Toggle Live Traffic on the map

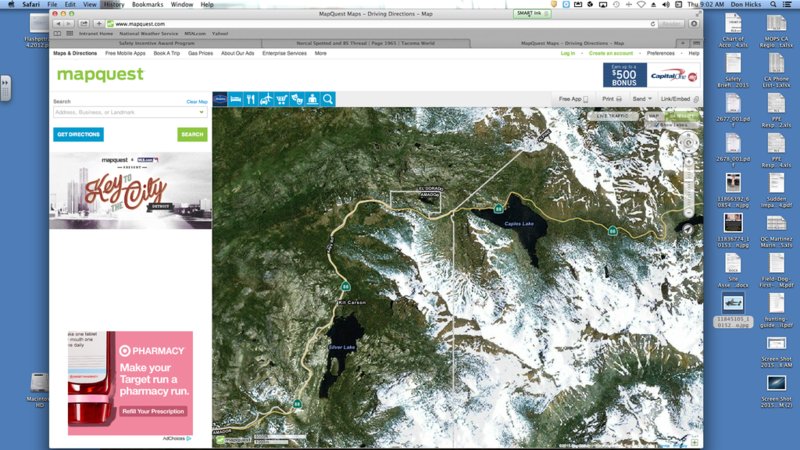[612, 116]
